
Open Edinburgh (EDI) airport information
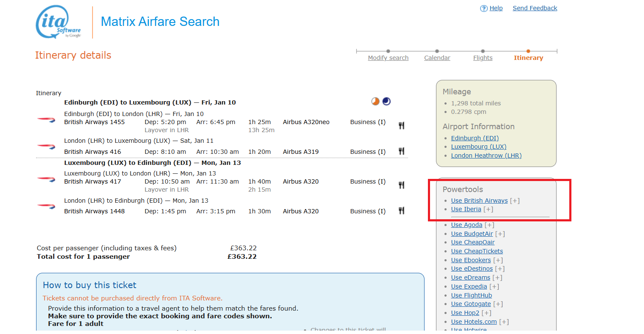point(475,138)
